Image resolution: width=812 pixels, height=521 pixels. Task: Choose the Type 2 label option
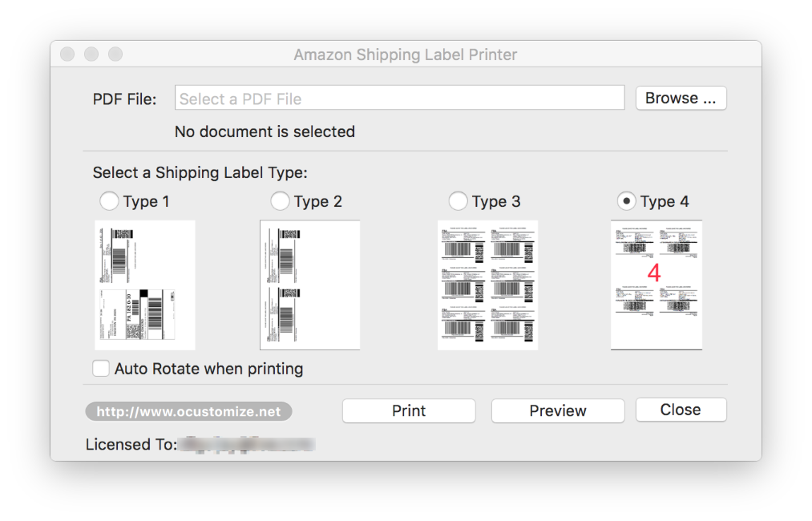[x=280, y=200]
